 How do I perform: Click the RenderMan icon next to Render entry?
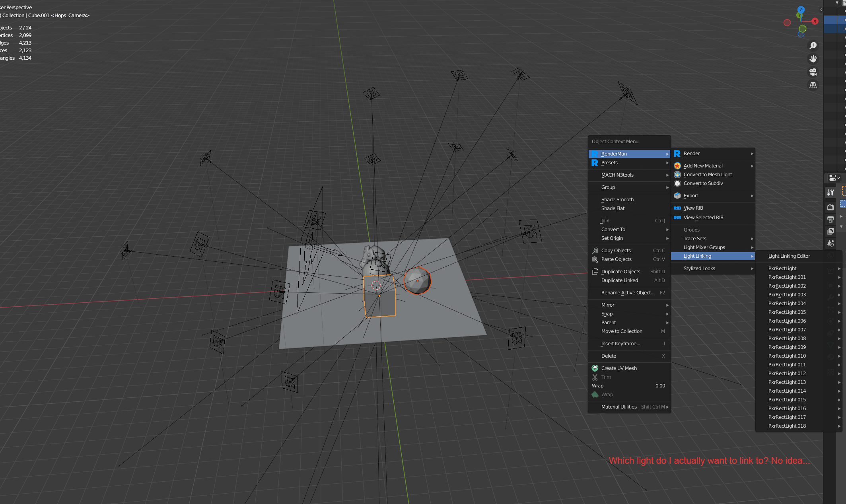[677, 154]
